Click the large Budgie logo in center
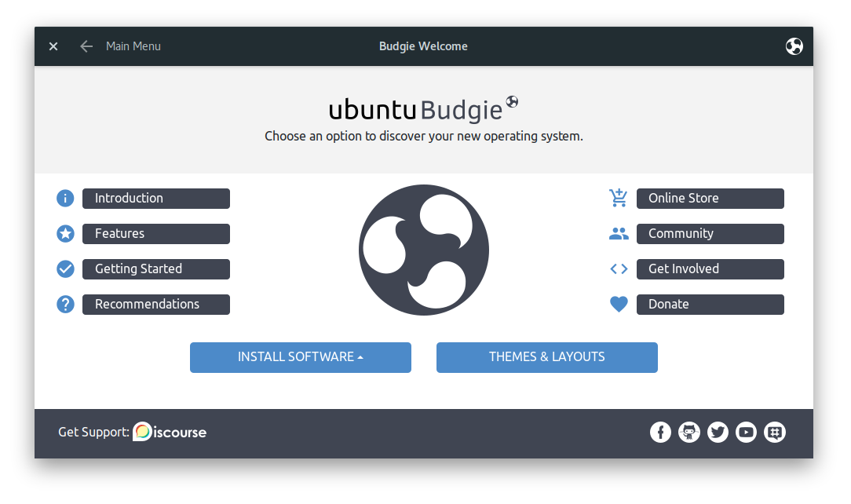The width and height of the screenshot is (851, 504). (x=424, y=250)
